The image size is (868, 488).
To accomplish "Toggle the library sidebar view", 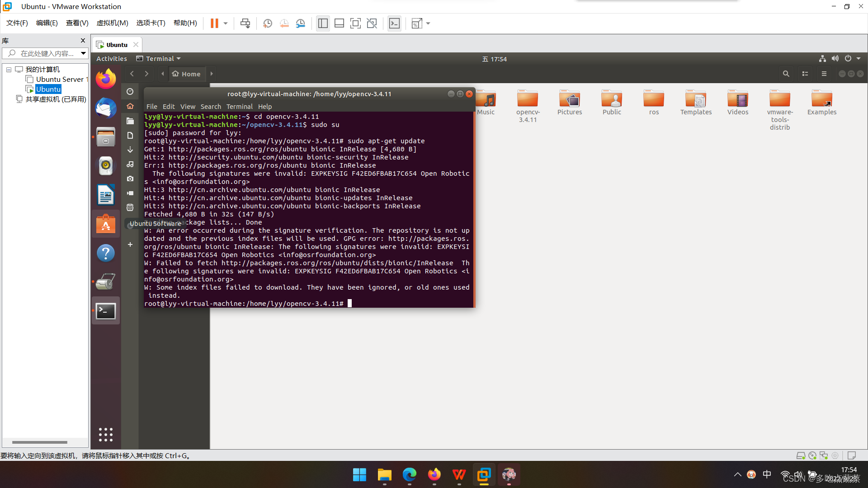I will coord(323,23).
